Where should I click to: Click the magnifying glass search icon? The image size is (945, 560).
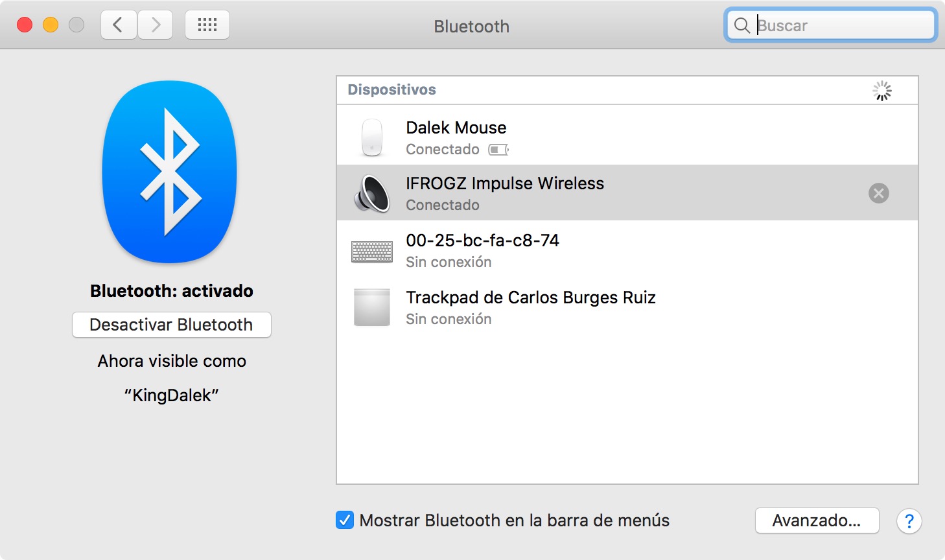[x=742, y=26]
